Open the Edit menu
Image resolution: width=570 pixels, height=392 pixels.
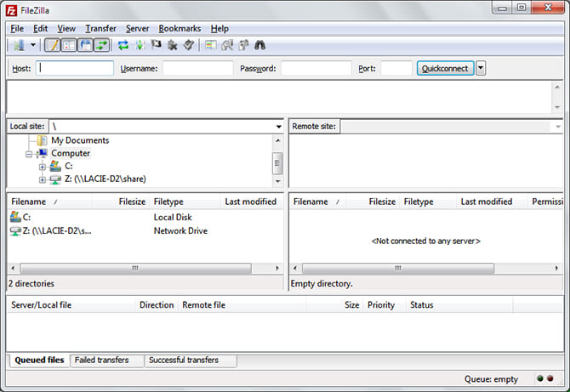pos(40,28)
